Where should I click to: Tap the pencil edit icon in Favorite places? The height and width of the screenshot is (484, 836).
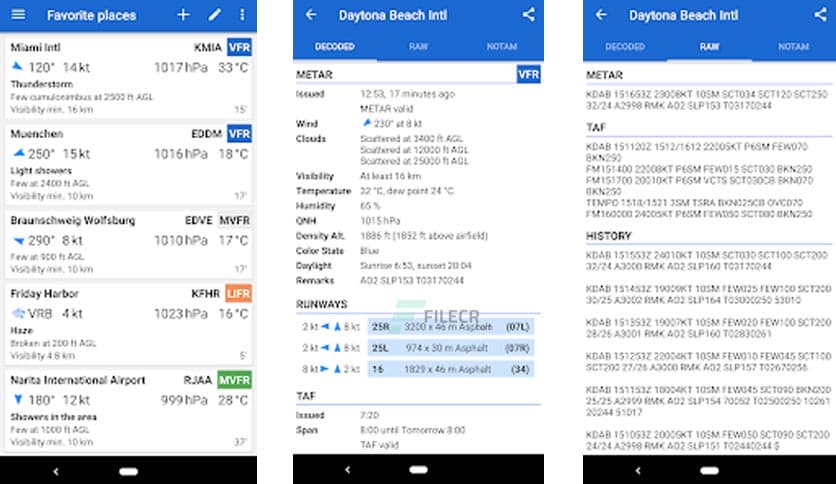214,14
